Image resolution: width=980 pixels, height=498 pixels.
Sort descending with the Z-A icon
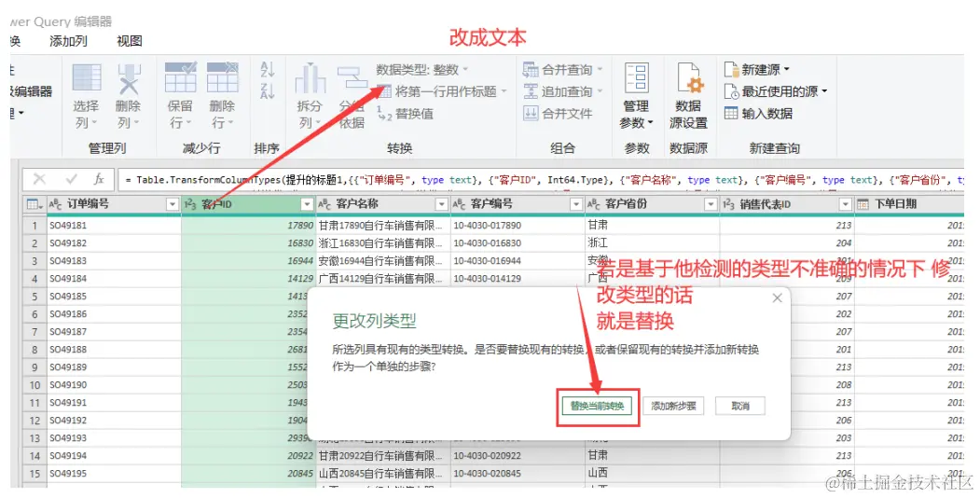coord(268,91)
